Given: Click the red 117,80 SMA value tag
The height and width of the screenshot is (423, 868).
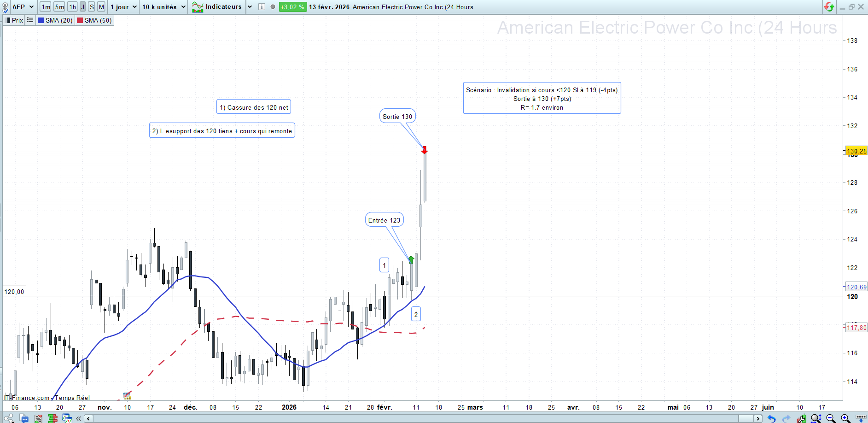Looking at the screenshot, I should (856, 328).
